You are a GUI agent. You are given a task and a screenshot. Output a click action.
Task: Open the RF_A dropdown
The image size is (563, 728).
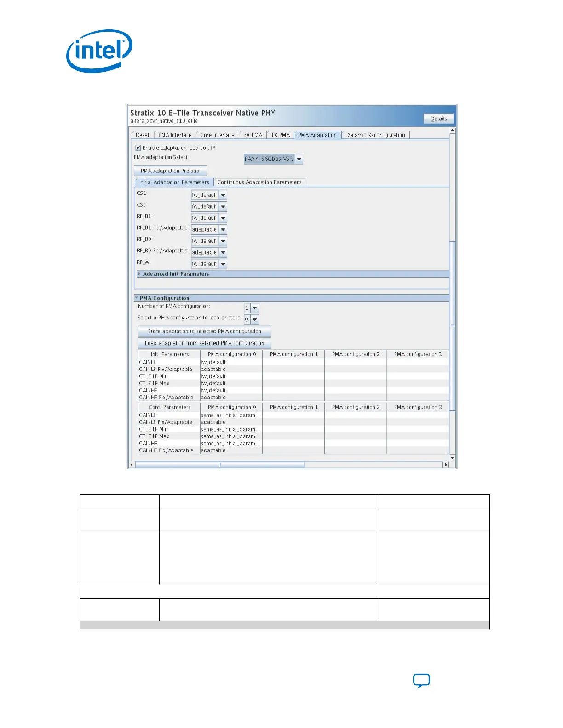pyautogui.click(x=209, y=264)
